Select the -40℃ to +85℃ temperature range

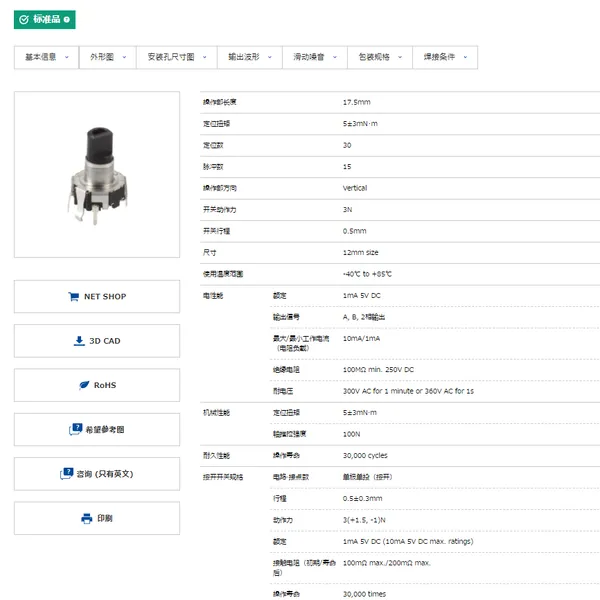click(367, 274)
